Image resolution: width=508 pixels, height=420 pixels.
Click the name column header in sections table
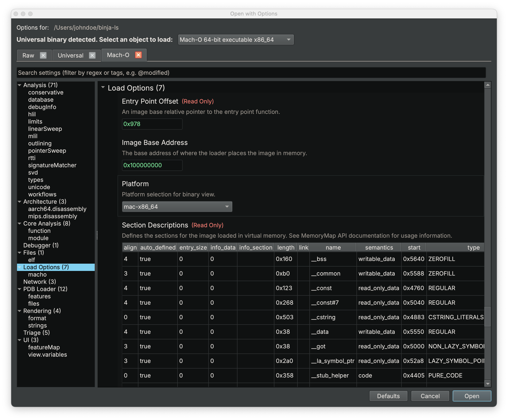click(x=333, y=247)
